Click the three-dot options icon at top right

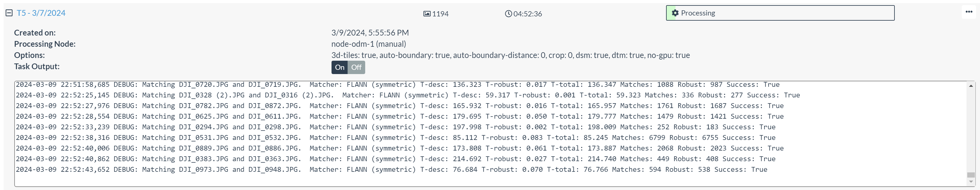coord(968,12)
